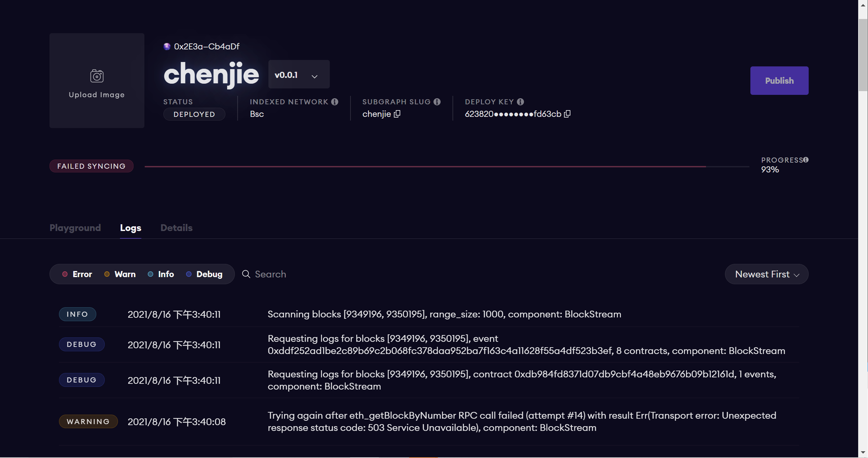The height and width of the screenshot is (458, 868).
Task: Toggle the Error log filter
Action: [77, 274]
